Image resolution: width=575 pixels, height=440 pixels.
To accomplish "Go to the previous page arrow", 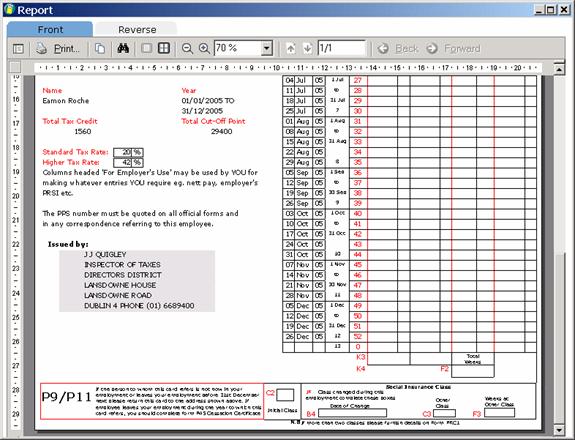I will (x=291, y=48).
